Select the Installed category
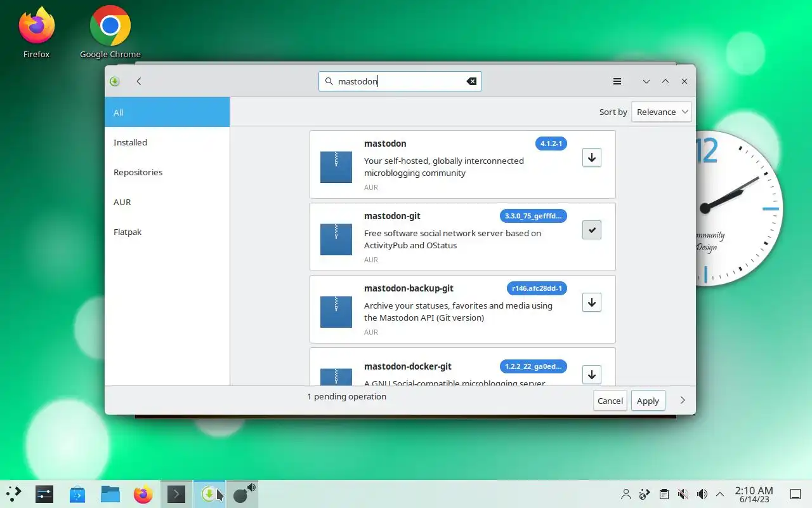This screenshot has width=812, height=508. point(167,142)
